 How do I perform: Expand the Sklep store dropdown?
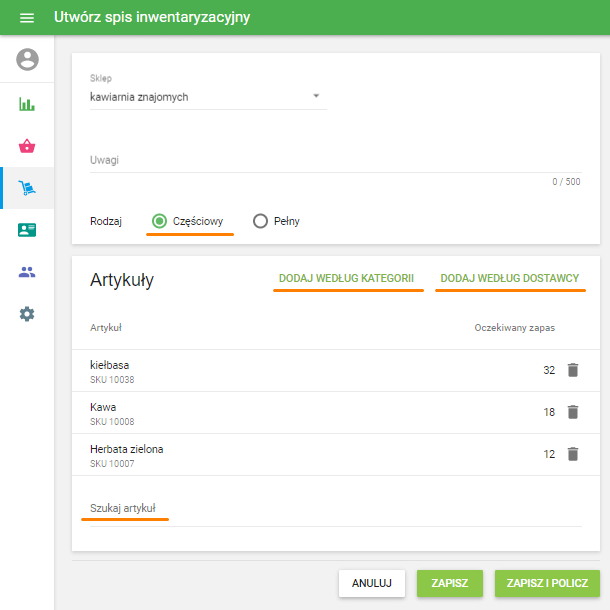203,97
